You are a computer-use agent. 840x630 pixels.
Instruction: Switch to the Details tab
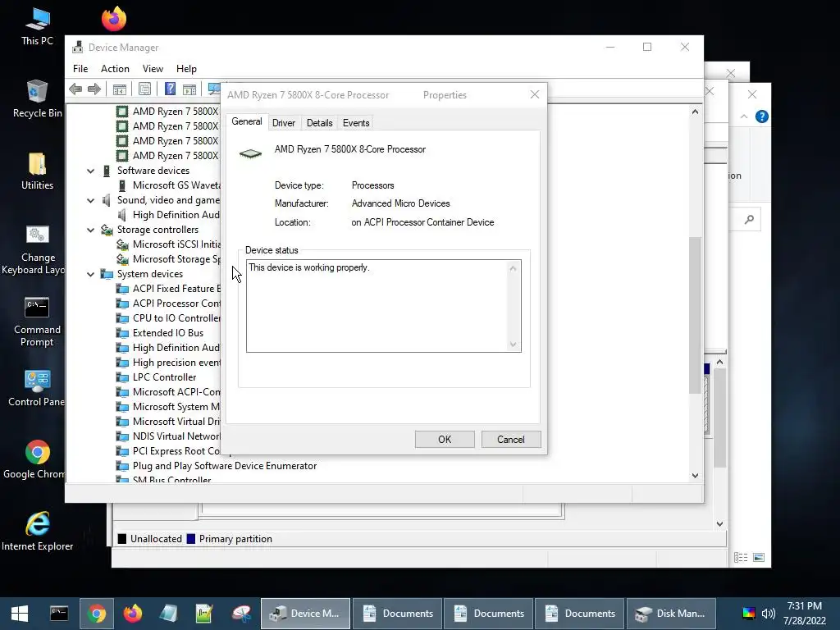(319, 123)
